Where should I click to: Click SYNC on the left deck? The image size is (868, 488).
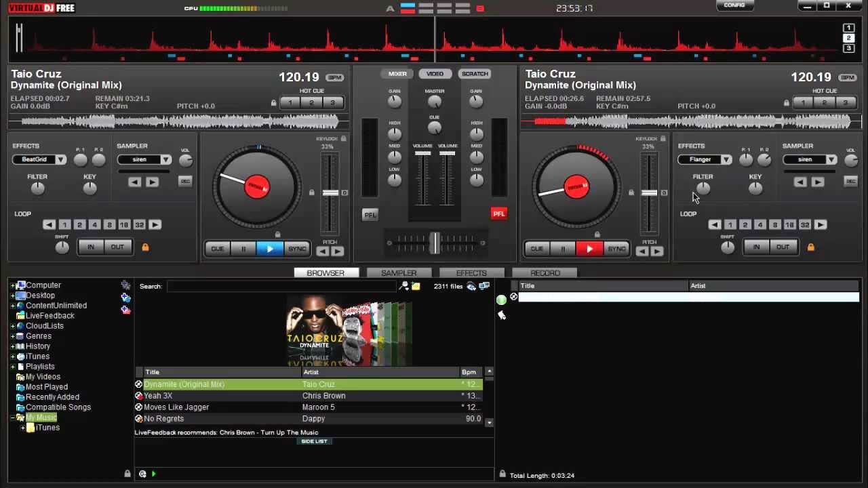[x=297, y=249]
